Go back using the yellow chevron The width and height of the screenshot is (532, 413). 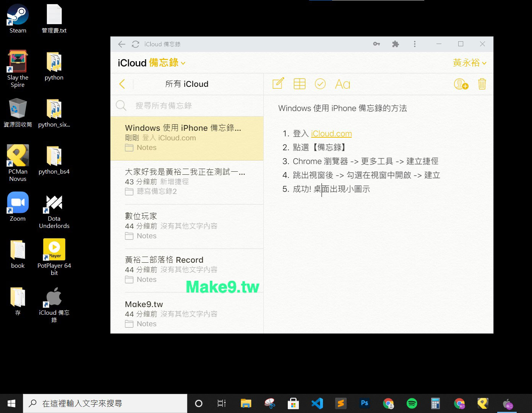coord(122,84)
